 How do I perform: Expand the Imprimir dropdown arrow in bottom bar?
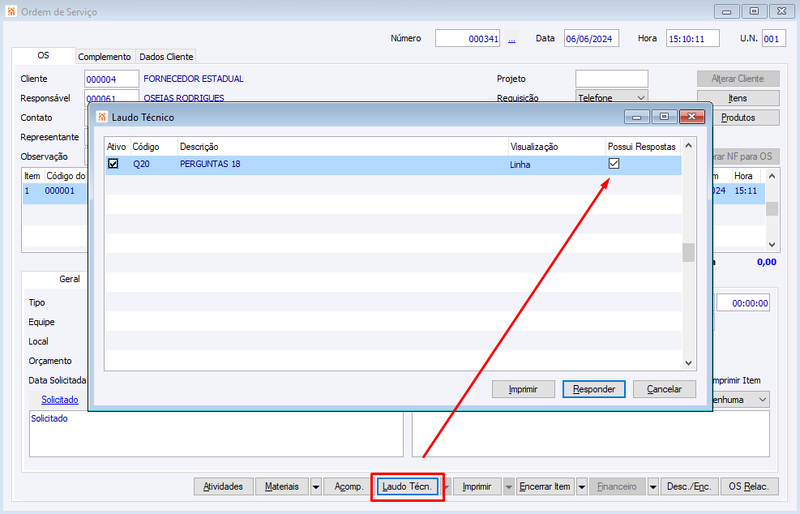point(509,487)
